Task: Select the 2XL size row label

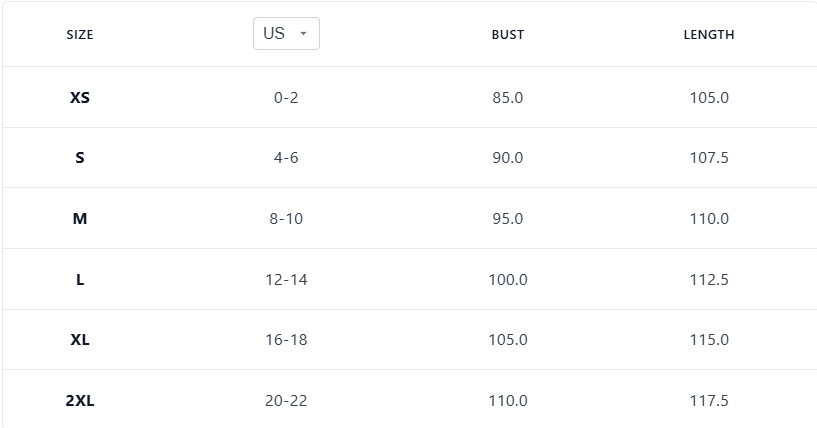Action: point(80,401)
